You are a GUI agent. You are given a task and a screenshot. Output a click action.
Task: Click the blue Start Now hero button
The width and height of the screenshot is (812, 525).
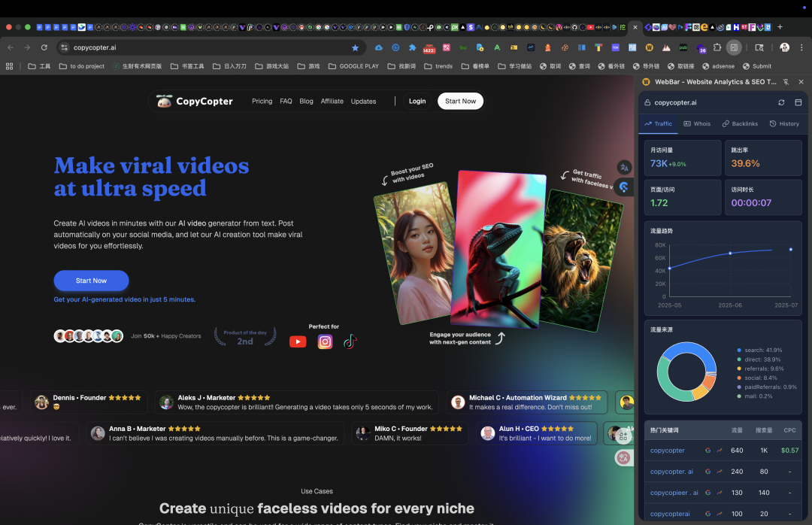pos(91,281)
